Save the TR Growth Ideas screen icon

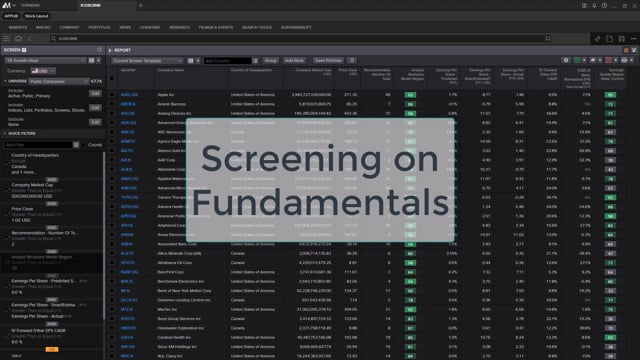tap(91, 60)
